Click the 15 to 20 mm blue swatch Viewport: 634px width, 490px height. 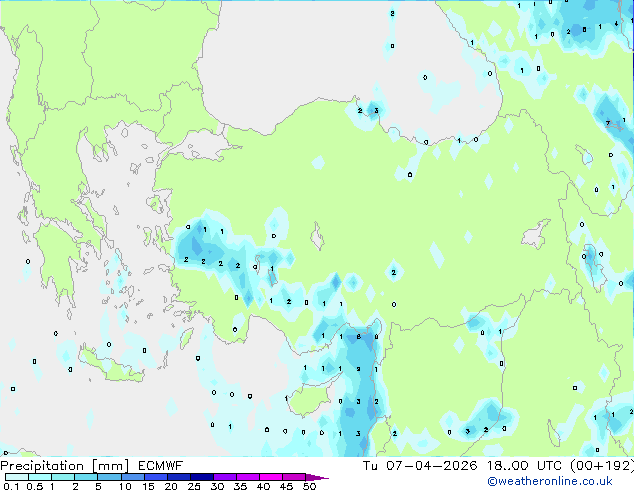click(156, 477)
